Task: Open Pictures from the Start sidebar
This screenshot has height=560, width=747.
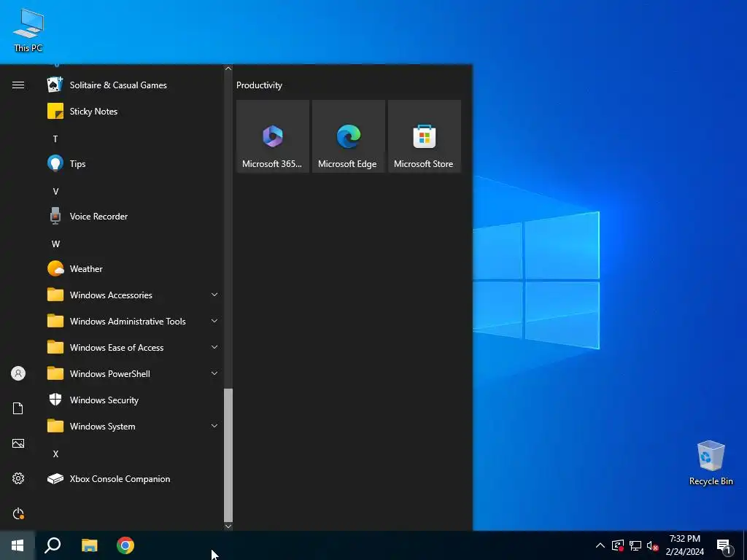Action: coord(18,443)
